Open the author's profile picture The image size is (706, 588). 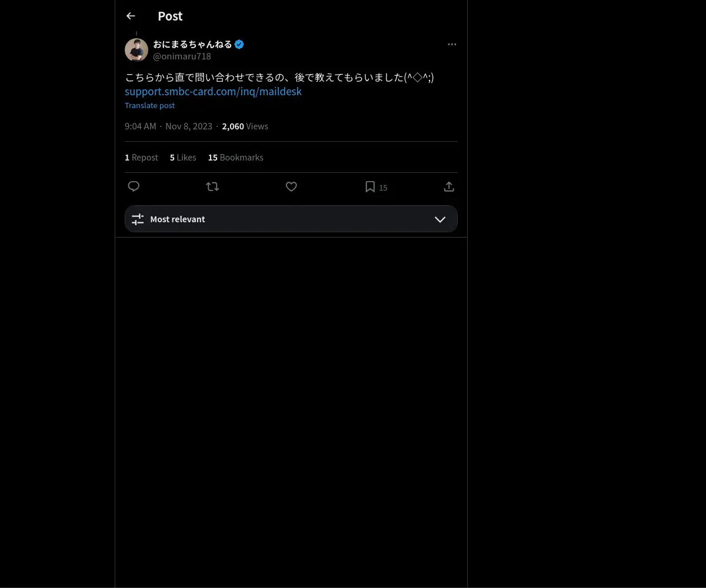pos(136,50)
